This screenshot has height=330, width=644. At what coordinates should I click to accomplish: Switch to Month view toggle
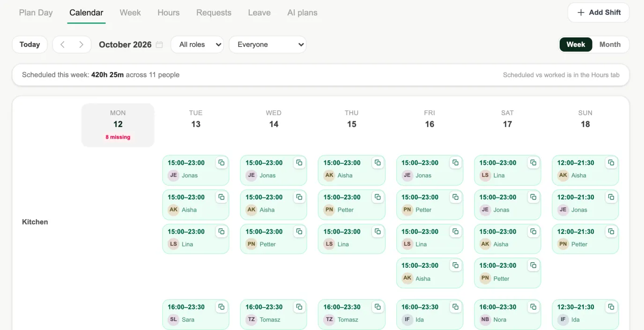point(610,44)
